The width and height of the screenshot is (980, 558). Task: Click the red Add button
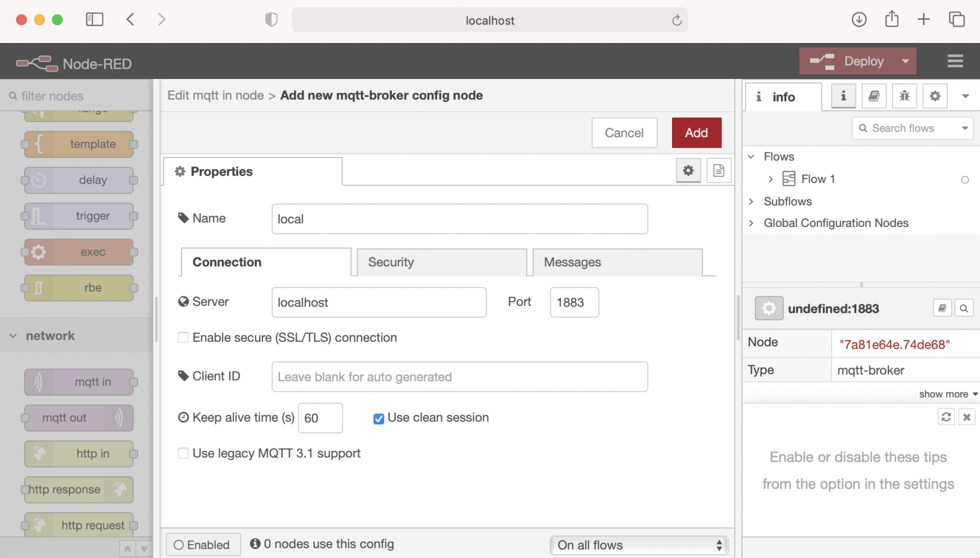coord(696,133)
